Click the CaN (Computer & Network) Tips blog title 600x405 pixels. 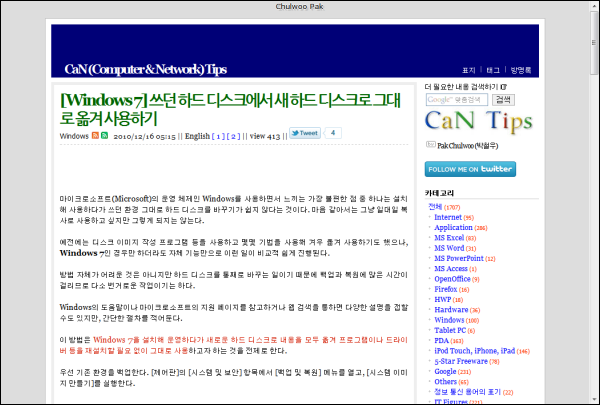(146, 69)
